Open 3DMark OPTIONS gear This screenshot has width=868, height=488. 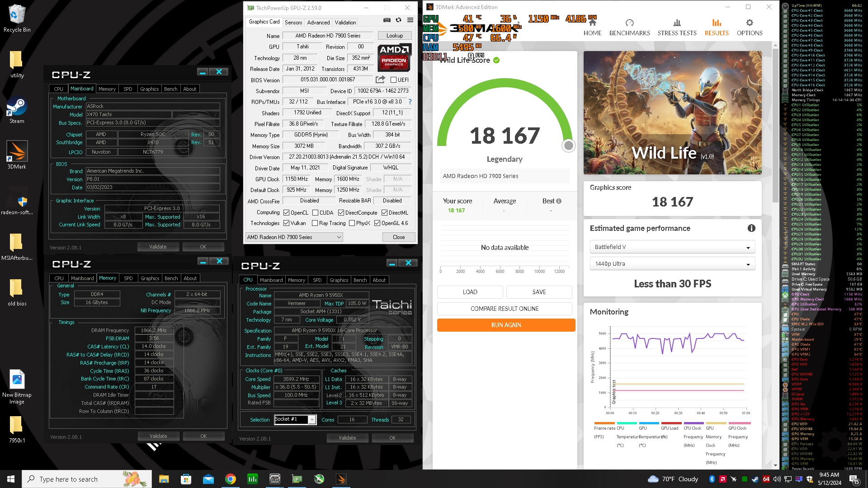click(750, 28)
